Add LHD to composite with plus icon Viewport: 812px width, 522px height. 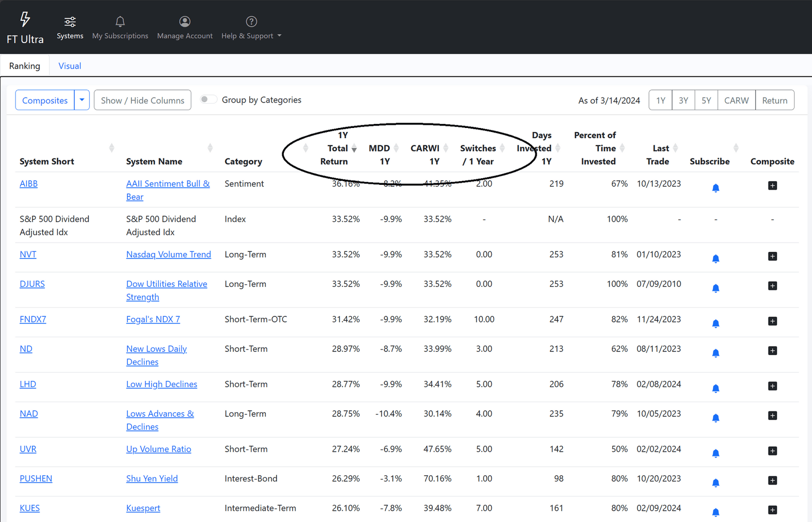(x=772, y=386)
